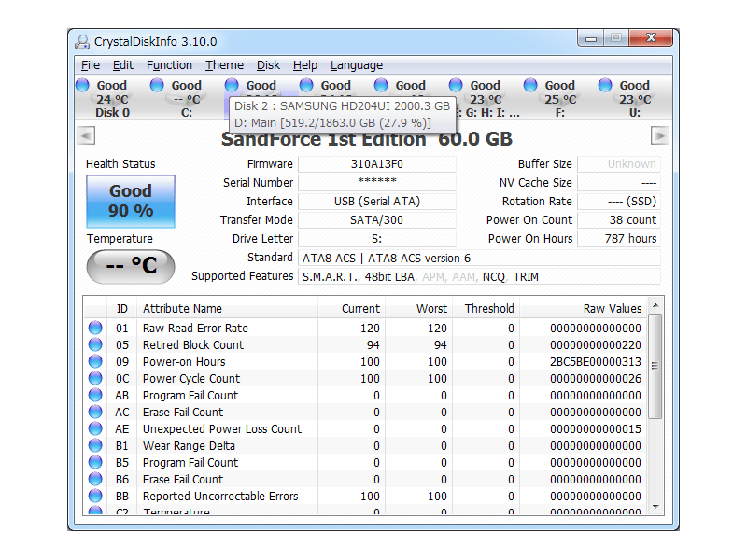This screenshot has height=560, width=747.
Task: Click the Good 90 % health status box
Action: [x=131, y=202]
